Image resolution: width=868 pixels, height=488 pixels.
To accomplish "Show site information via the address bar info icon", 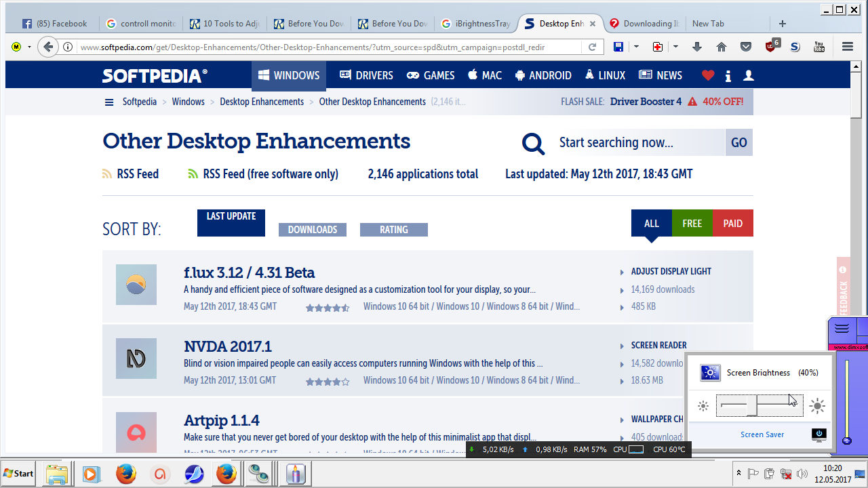I will (68, 47).
